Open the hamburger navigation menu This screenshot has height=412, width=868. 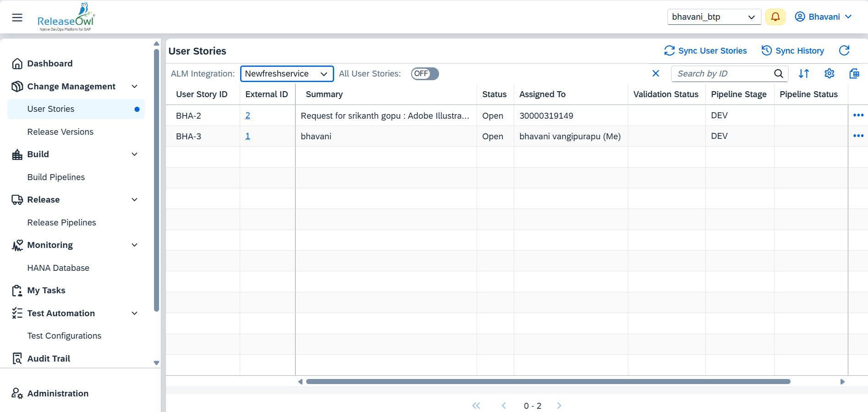pos(17,17)
